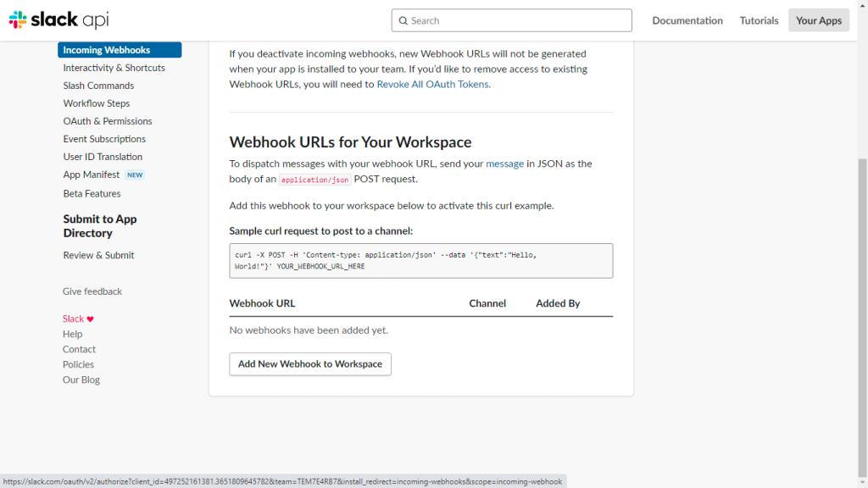Follow the message hyperlink
Screen dimensions: 868x488
(x=505, y=164)
